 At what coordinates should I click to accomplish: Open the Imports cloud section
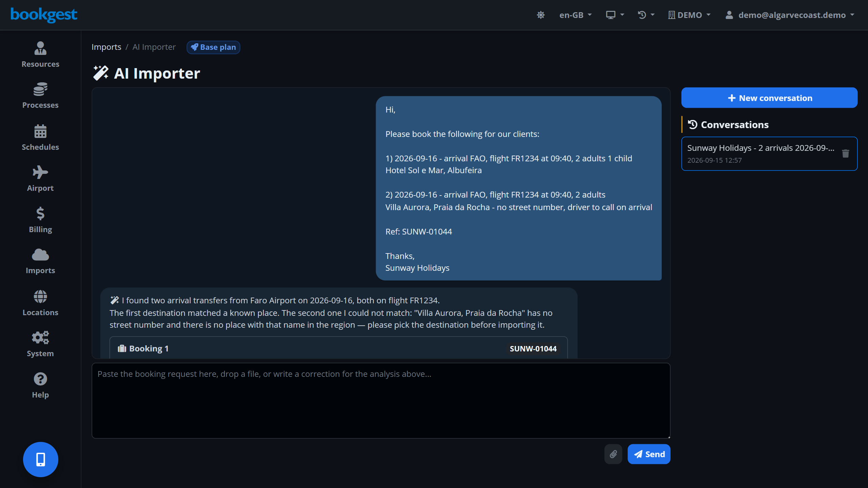tap(40, 261)
